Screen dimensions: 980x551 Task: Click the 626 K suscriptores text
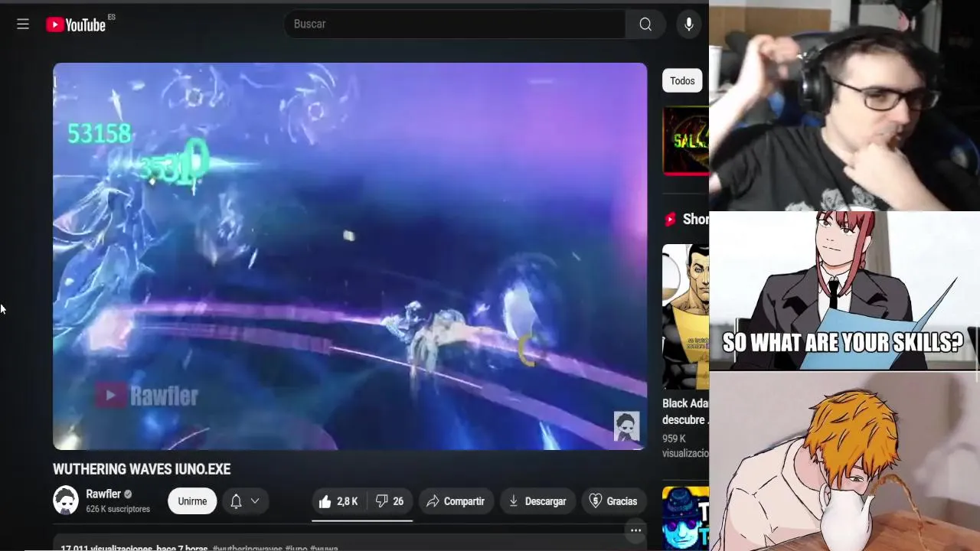tap(118, 509)
